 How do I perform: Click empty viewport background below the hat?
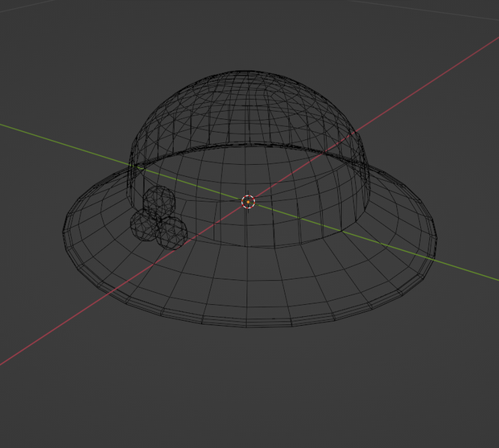[248, 391]
